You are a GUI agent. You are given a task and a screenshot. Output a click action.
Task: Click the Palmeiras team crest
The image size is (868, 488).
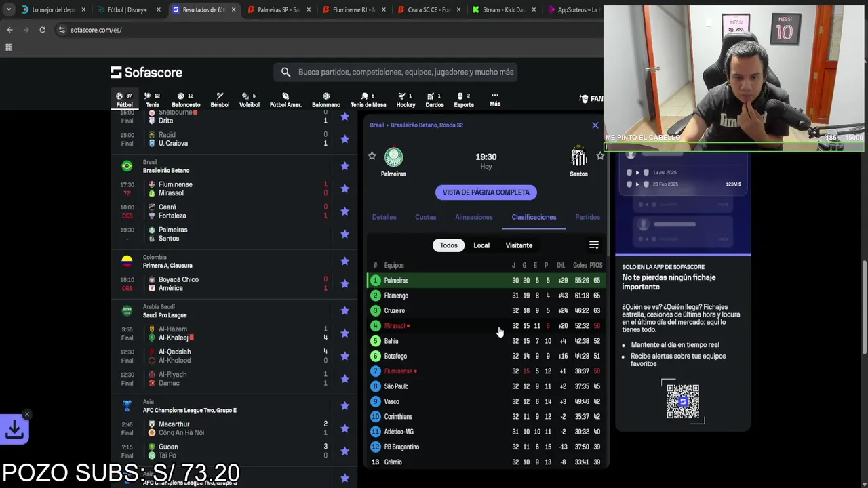[393, 157]
